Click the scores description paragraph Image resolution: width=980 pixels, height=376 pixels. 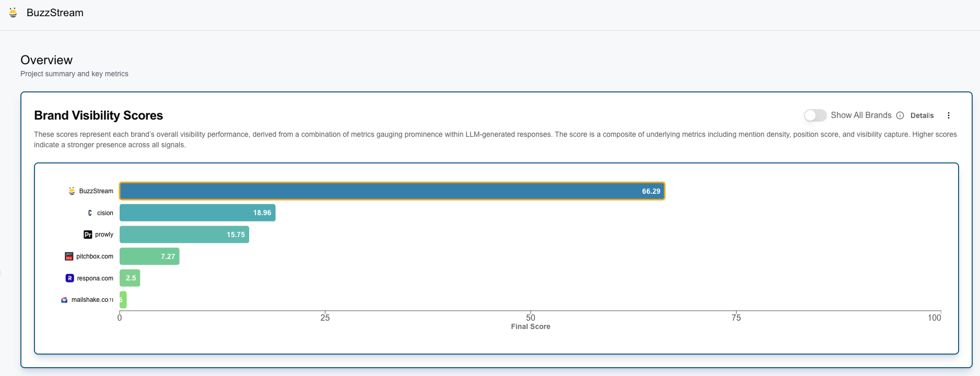point(495,139)
